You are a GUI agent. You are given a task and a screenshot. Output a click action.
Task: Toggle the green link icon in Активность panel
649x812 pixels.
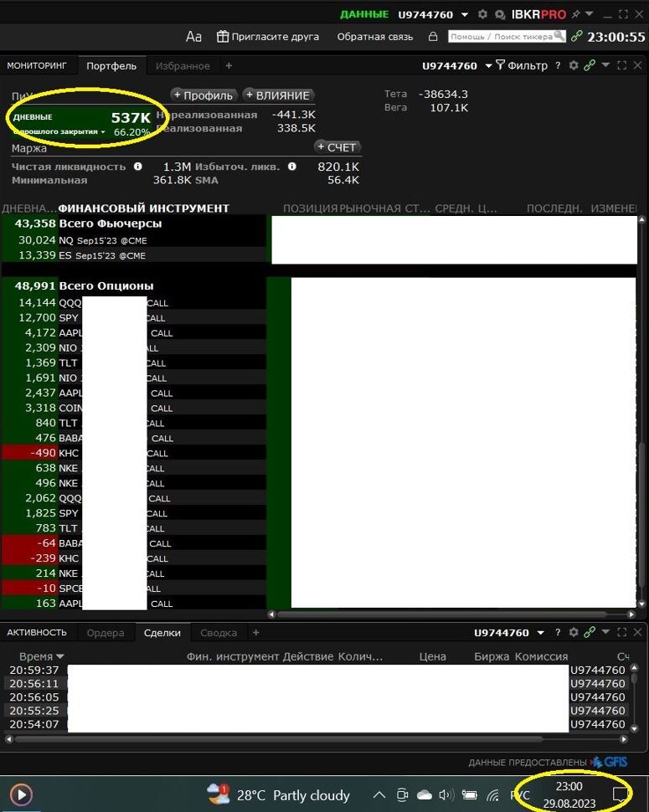(590, 632)
